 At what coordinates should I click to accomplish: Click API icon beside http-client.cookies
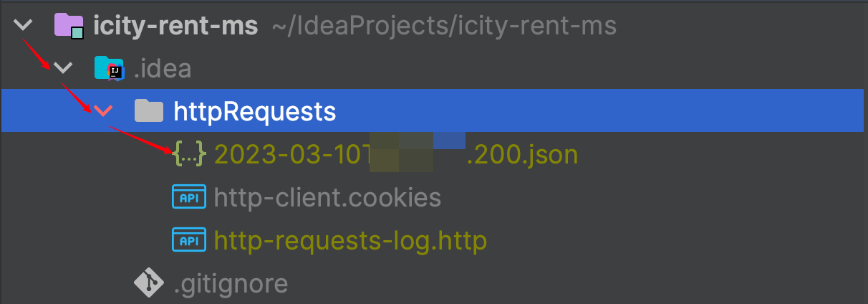coord(189,196)
